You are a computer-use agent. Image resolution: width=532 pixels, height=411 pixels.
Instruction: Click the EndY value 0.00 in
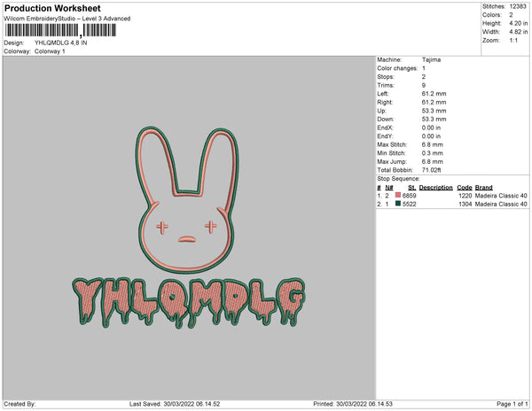pyautogui.click(x=431, y=136)
